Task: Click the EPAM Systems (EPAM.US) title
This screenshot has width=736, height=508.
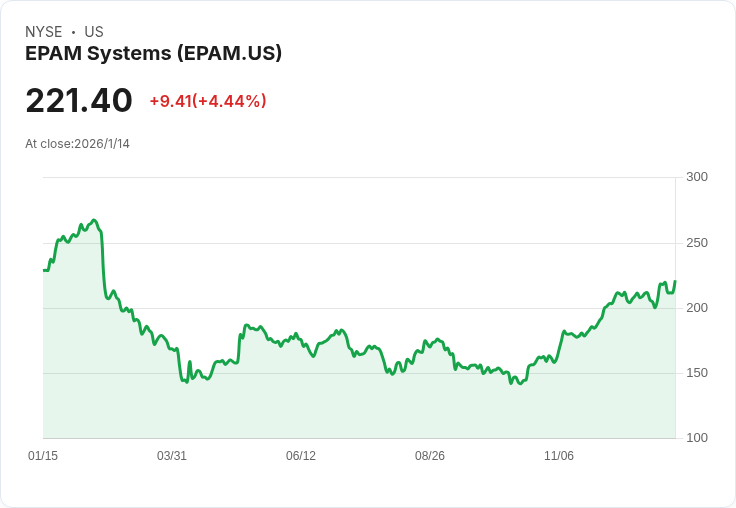Action: [153, 53]
